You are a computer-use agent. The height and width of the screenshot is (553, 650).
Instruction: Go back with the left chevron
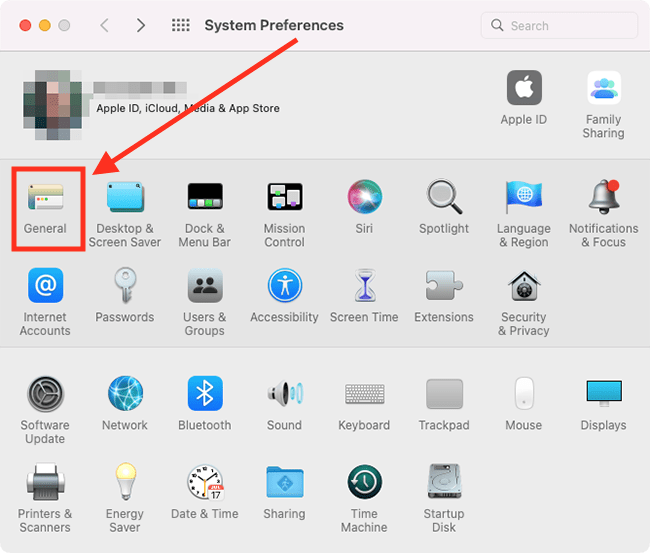[x=104, y=25]
